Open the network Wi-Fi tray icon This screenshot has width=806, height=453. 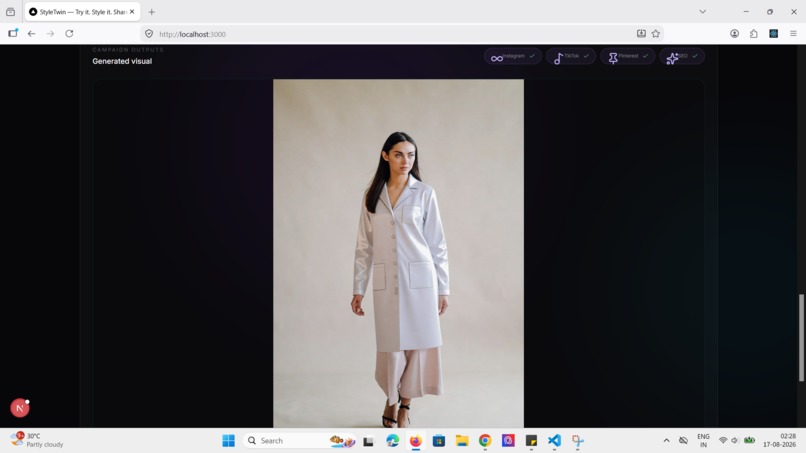pyautogui.click(x=723, y=441)
